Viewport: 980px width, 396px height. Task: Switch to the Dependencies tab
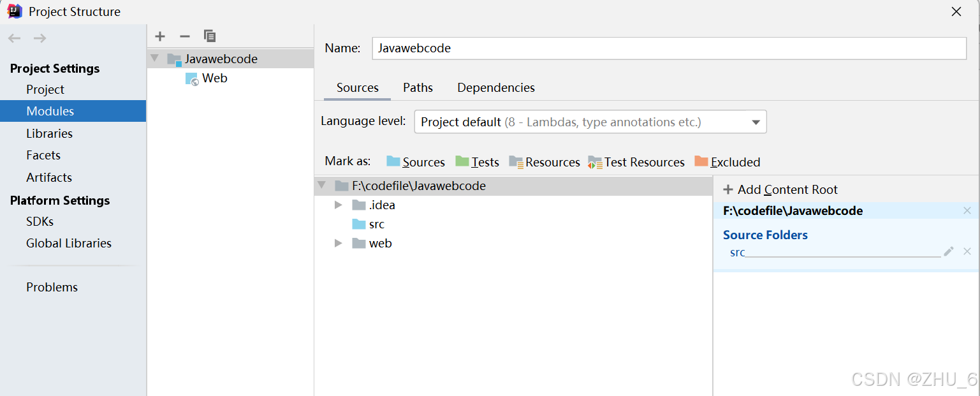click(496, 87)
